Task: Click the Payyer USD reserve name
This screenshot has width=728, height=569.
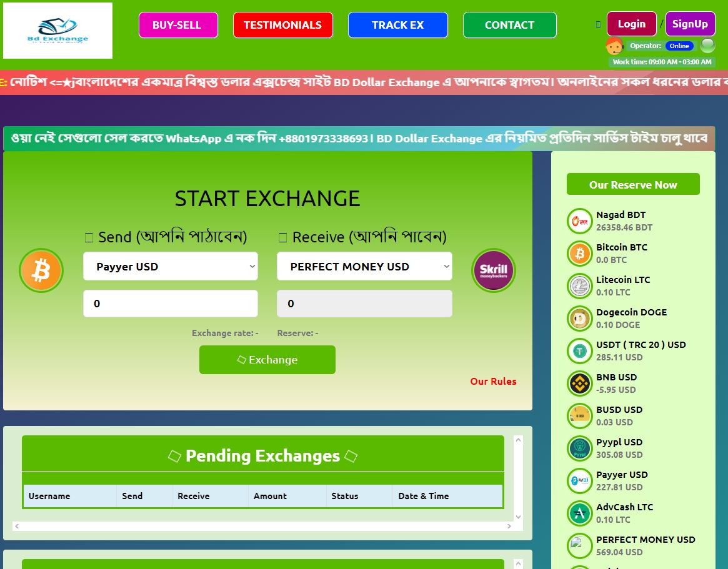Action: [x=622, y=475]
